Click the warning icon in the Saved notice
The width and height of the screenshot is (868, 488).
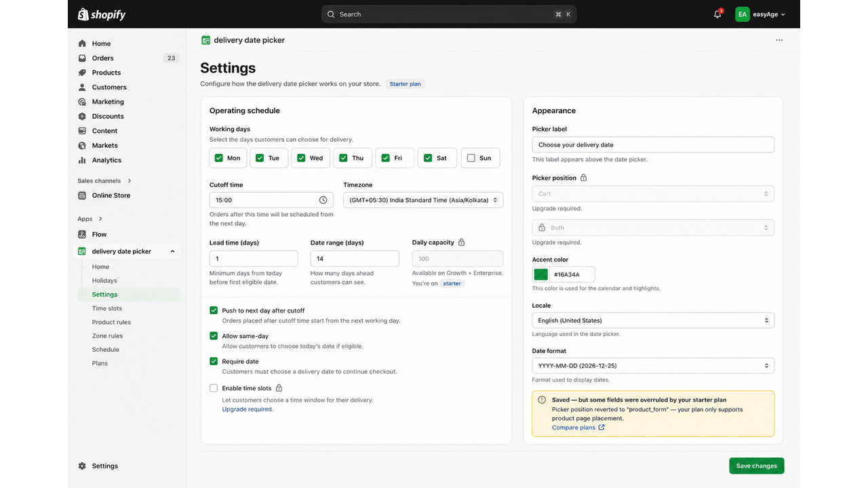coord(542,400)
